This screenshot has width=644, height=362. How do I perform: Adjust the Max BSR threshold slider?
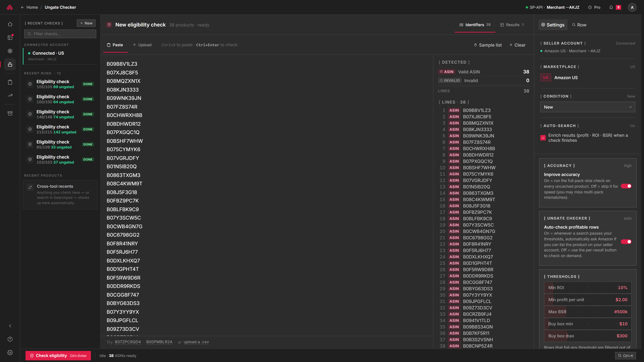click(587, 312)
